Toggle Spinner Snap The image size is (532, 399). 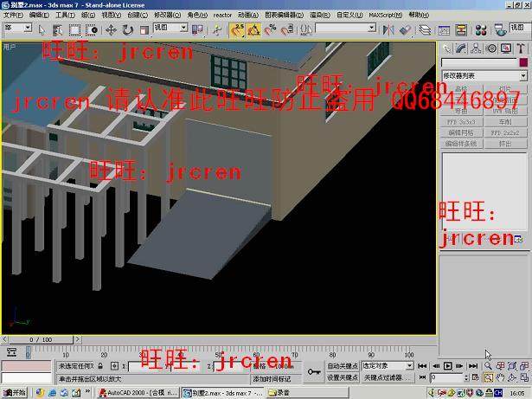(x=287, y=30)
